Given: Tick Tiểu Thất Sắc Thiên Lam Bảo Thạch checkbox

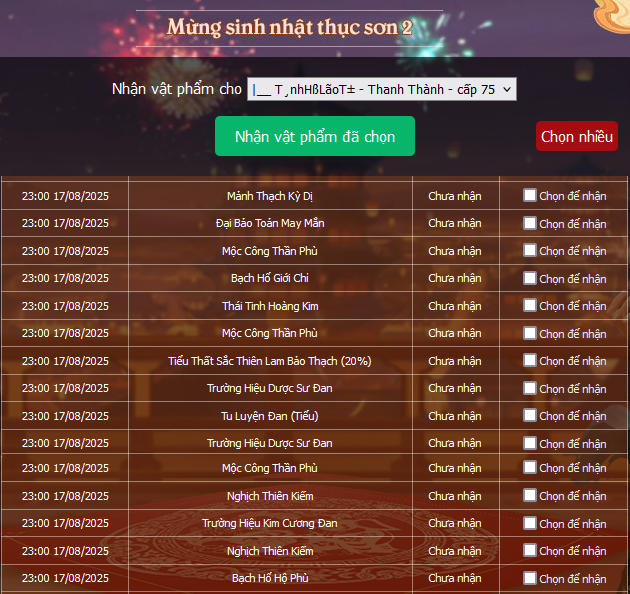Looking at the screenshot, I should [x=530, y=360].
